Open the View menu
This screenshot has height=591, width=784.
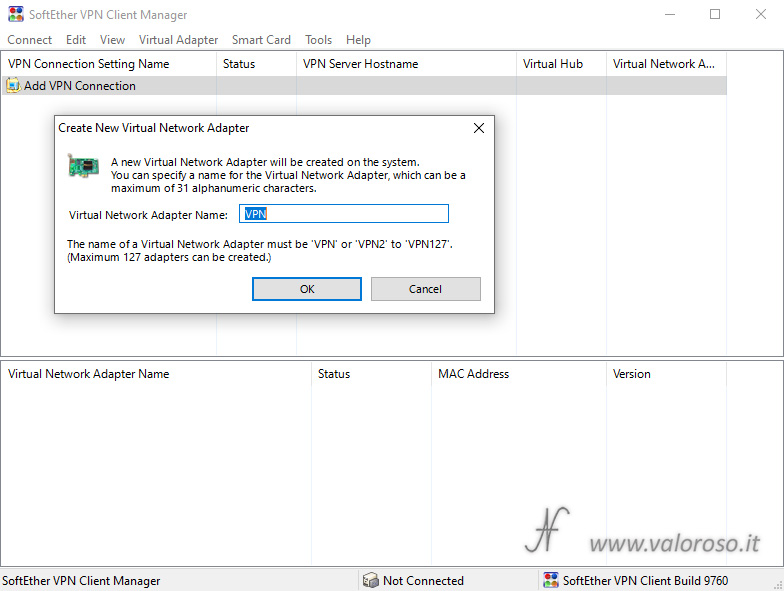[x=112, y=40]
